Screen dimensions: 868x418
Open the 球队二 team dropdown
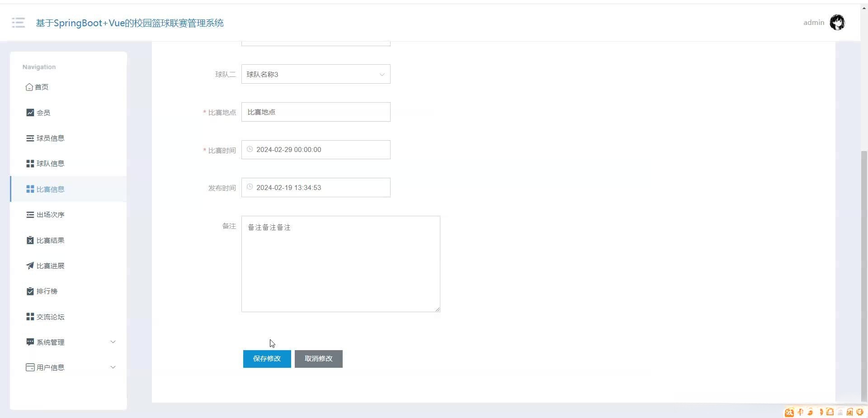coord(316,74)
